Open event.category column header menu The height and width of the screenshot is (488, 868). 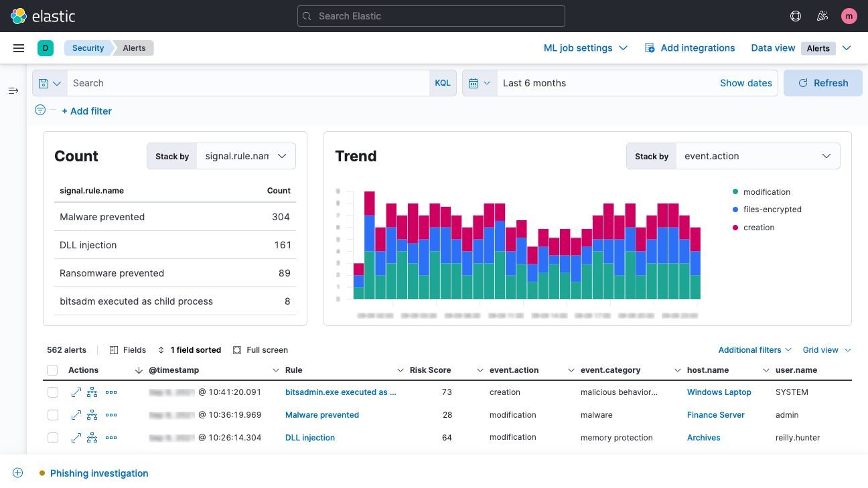pos(676,370)
